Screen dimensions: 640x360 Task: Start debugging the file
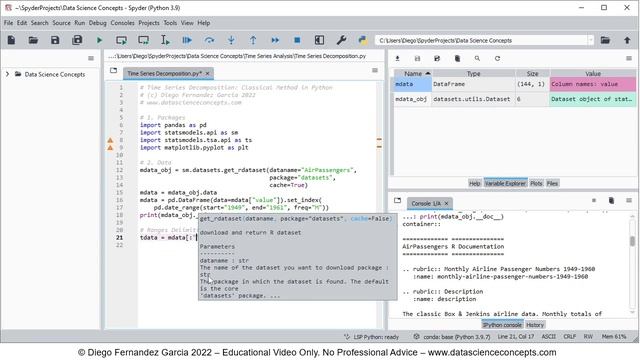187,40
